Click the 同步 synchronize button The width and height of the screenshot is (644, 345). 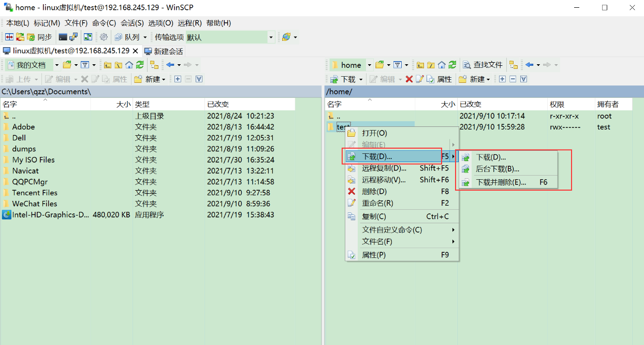(40, 37)
